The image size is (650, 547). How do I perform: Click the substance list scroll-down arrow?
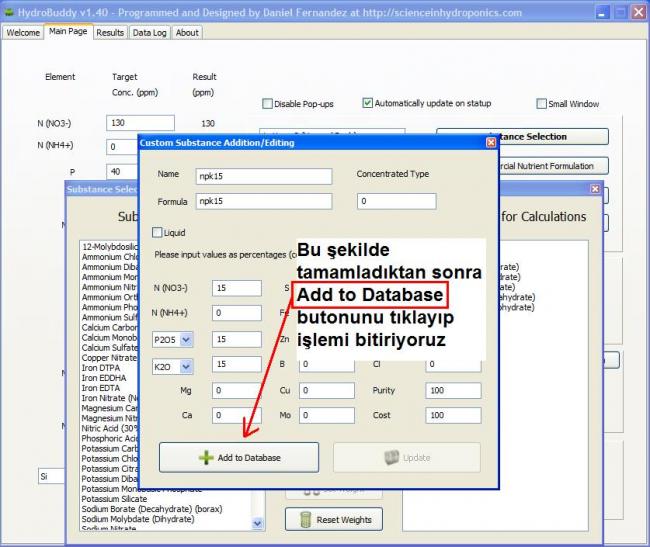point(257,523)
